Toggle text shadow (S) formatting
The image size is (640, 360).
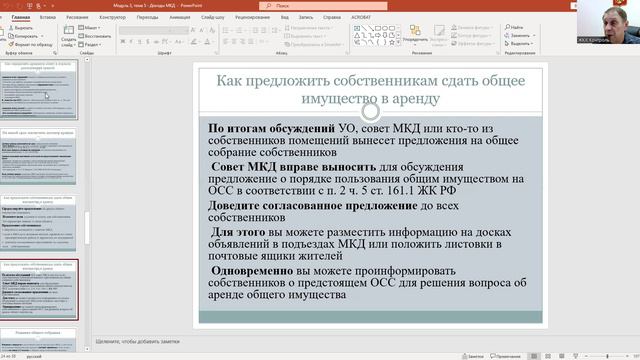[147, 42]
